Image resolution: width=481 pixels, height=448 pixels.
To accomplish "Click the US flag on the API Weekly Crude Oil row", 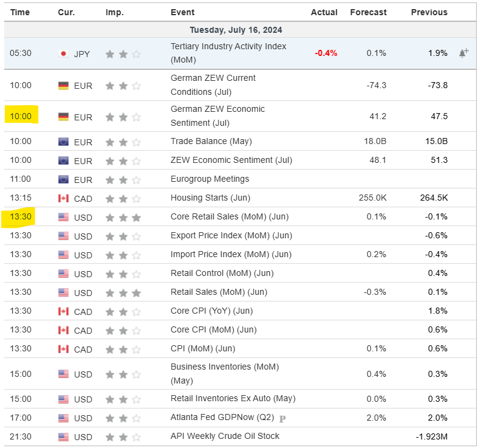I will 63,436.
